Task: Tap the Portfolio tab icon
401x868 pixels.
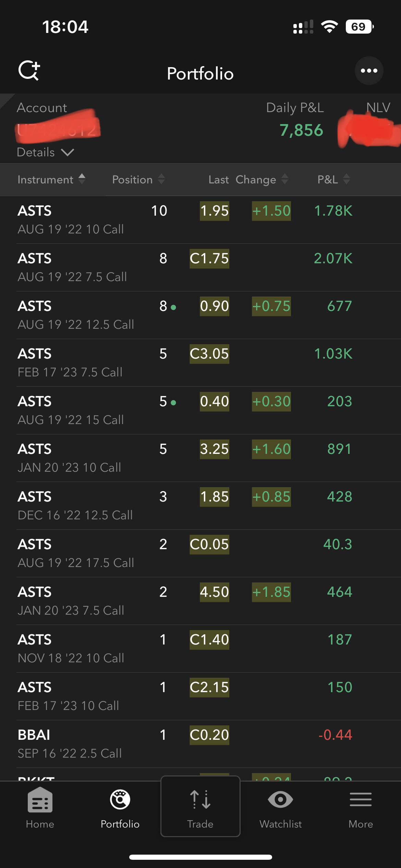Action: coord(120,800)
